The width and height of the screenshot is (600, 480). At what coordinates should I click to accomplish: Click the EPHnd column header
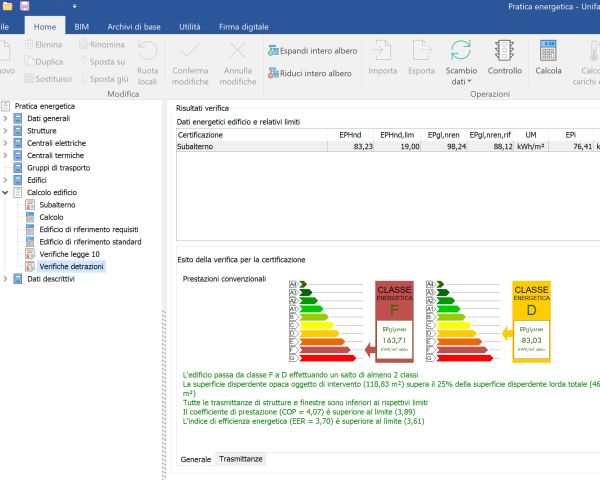tap(349, 134)
